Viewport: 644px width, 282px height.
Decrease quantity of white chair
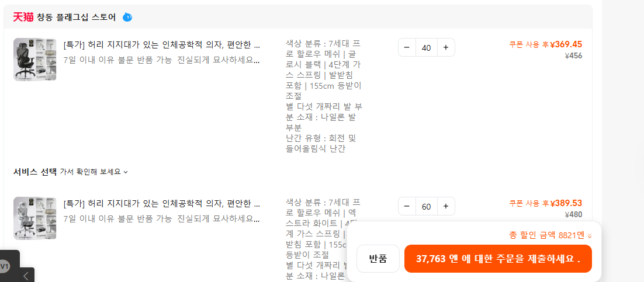(x=407, y=206)
